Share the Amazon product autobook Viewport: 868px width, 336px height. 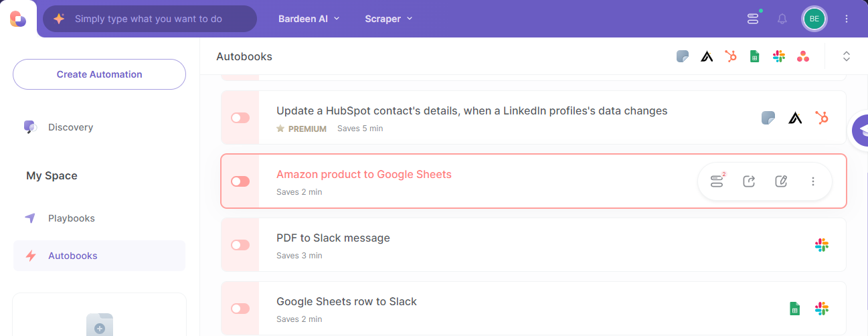[x=749, y=181]
